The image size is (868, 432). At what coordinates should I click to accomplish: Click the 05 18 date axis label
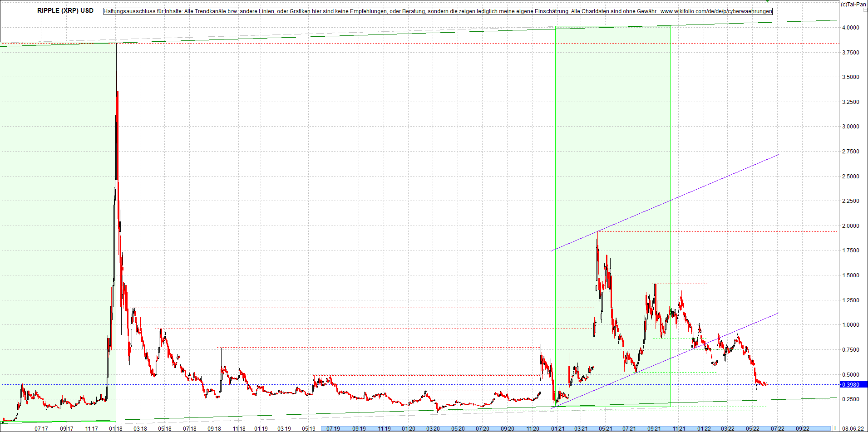165,428
